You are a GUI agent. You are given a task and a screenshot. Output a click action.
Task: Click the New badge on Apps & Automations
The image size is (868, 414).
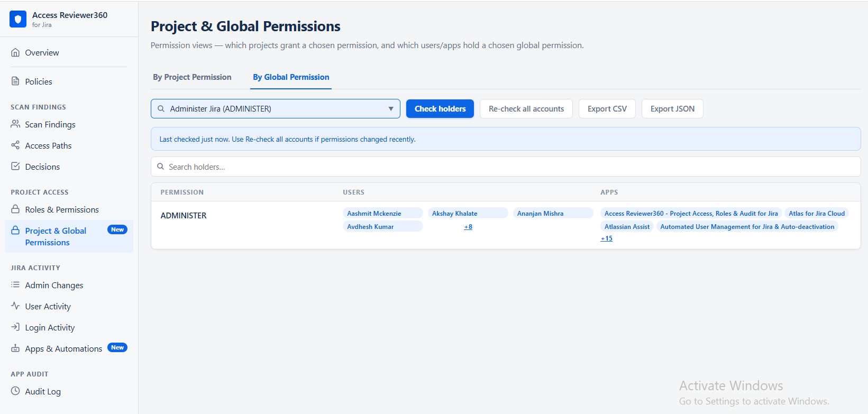pos(117,347)
